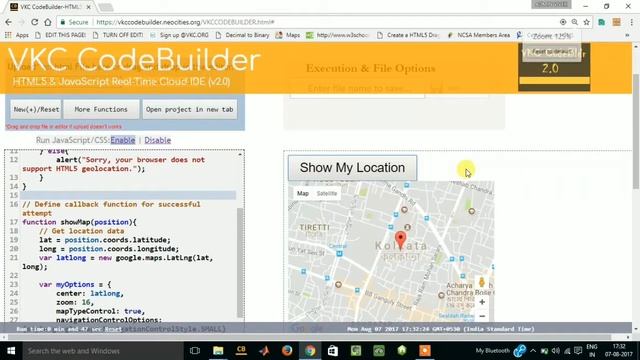This screenshot has width=640, height=360.
Task: Show hidden system tray icons chevron
Action: coord(533,351)
